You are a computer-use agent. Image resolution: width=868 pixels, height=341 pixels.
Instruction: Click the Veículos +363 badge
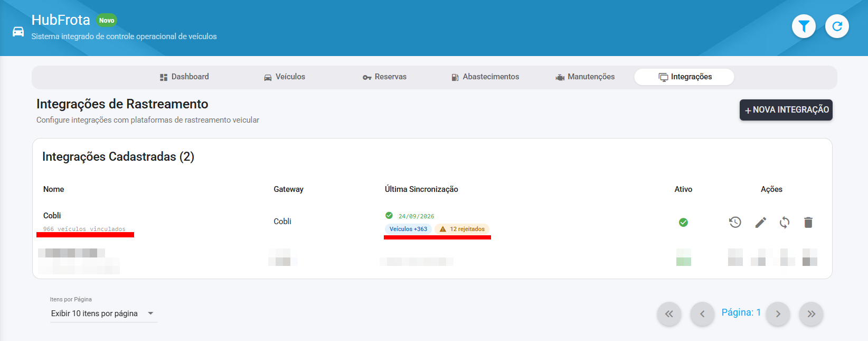tap(408, 229)
